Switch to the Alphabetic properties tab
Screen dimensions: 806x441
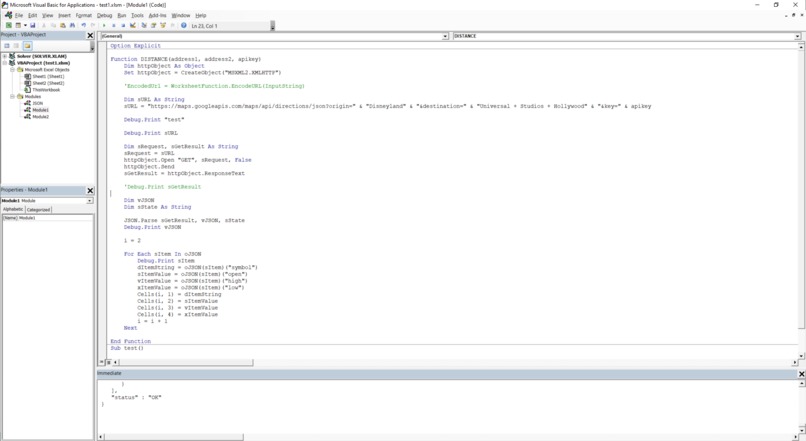tap(13, 209)
